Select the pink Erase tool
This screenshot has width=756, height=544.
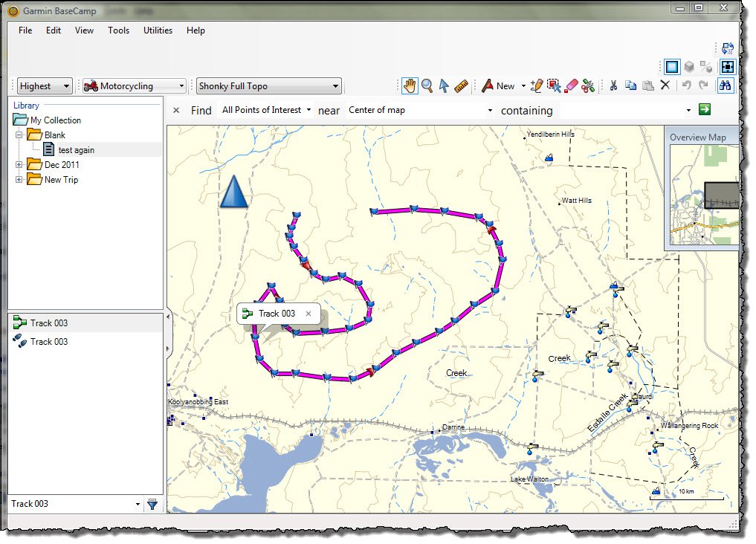571,85
